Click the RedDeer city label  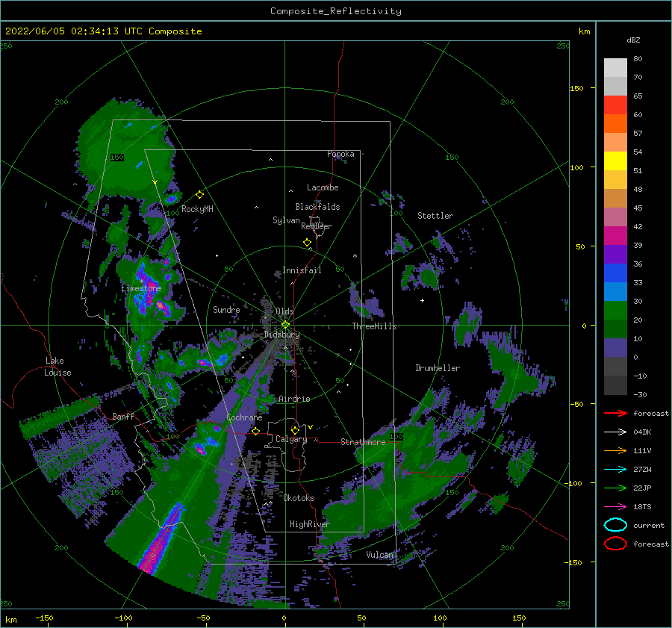point(317,226)
